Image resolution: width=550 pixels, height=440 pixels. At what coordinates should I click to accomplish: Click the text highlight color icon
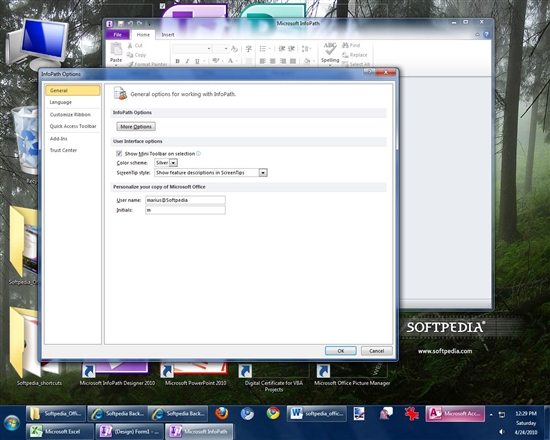[x=216, y=61]
